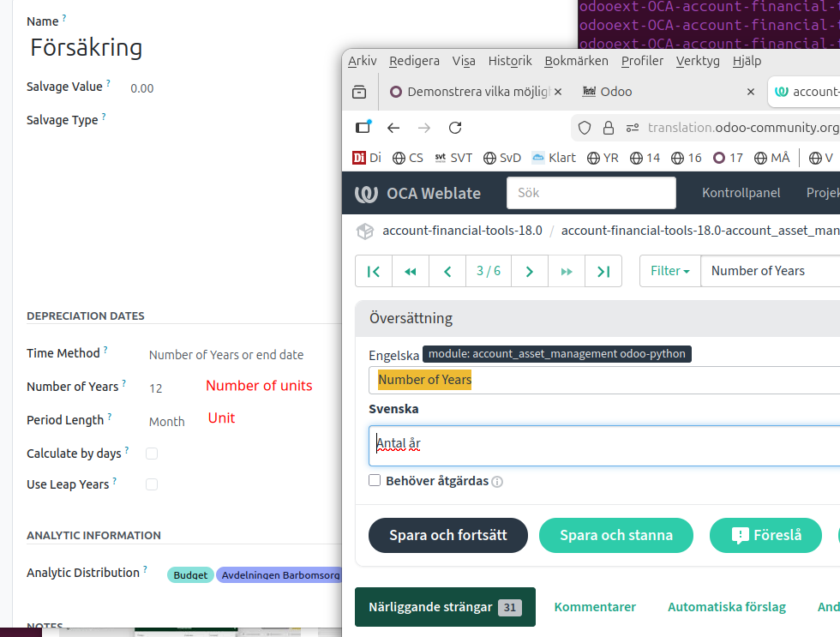Reload the current browser page
This screenshot has height=637, width=840.
[455, 128]
